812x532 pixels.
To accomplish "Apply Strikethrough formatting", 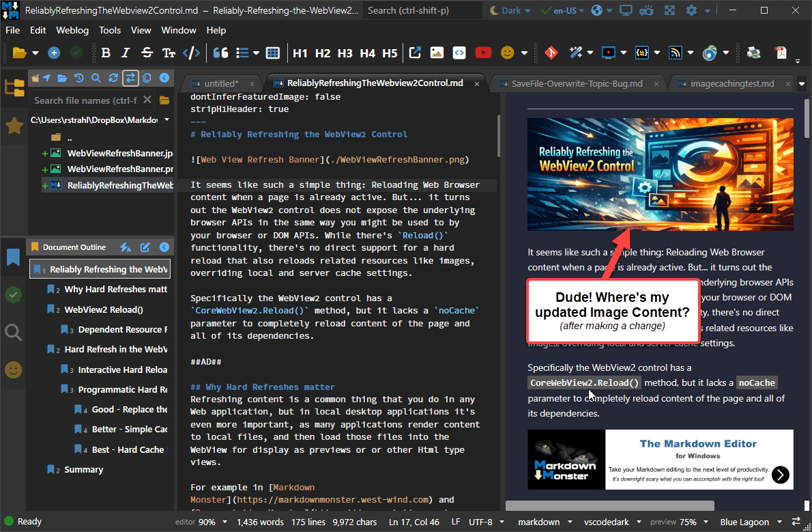I will coord(147,53).
